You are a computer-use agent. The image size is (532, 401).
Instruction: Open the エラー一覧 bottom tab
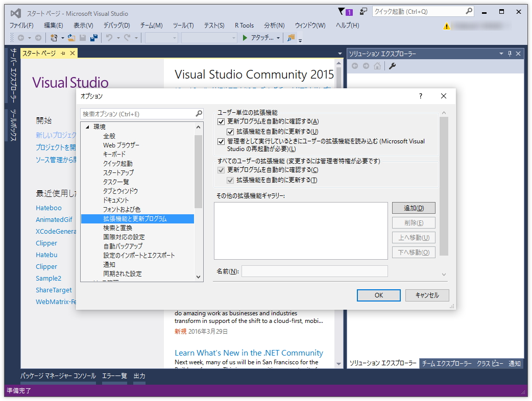click(114, 376)
